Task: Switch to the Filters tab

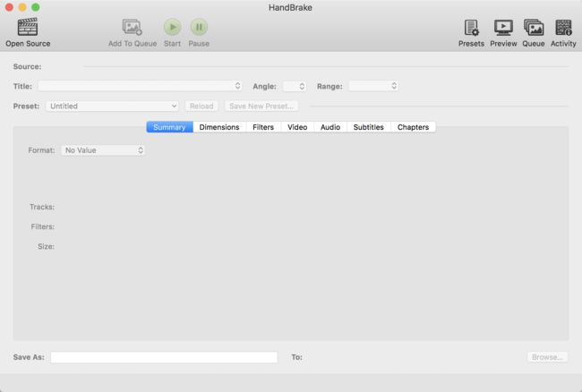Action: click(263, 127)
